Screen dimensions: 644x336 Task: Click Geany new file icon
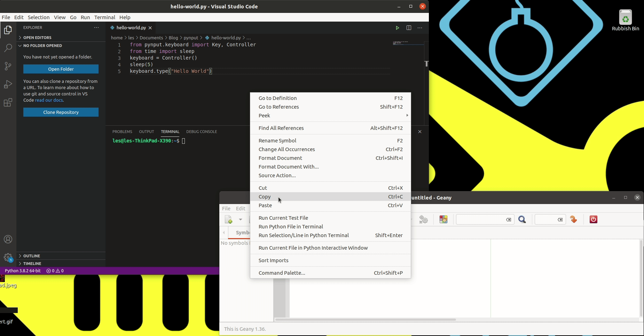tap(229, 219)
